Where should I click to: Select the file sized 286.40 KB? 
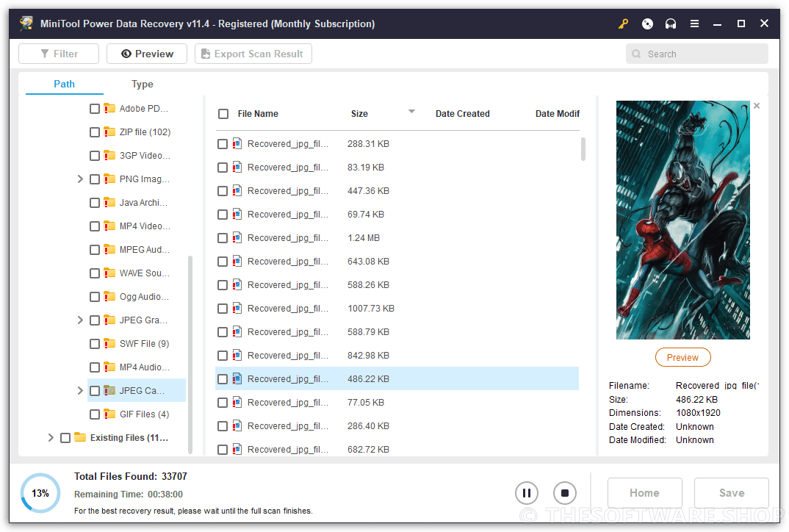(x=397, y=425)
